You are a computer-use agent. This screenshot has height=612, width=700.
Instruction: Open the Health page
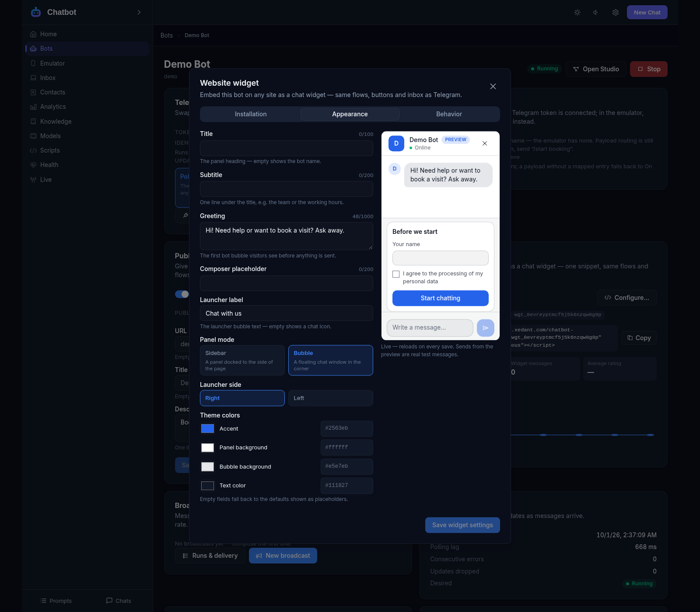click(87, 165)
